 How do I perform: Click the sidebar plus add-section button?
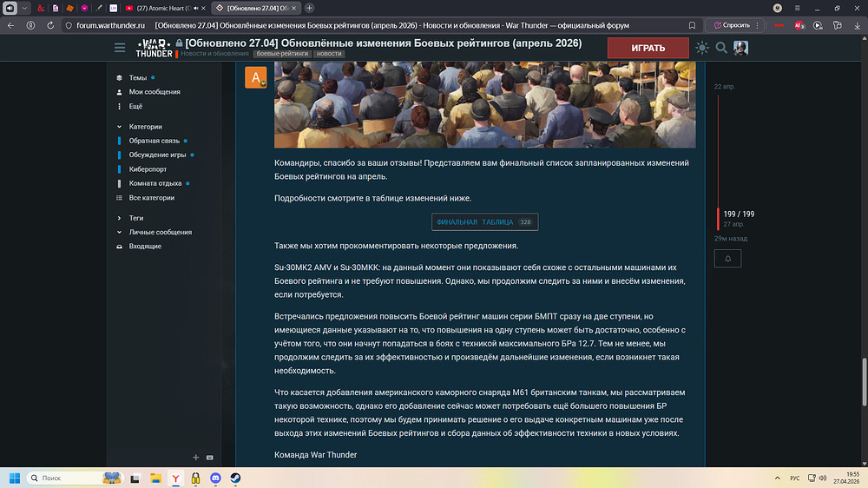click(x=195, y=458)
